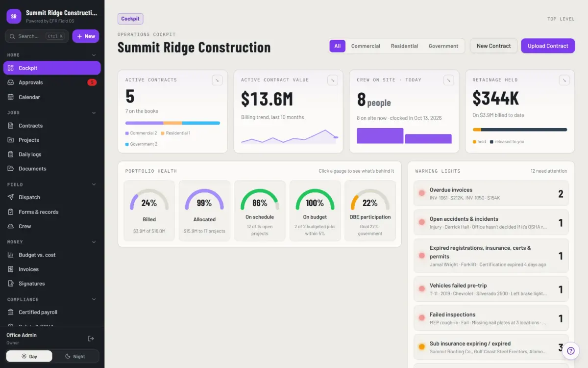Image resolution: width=588 pixels, height=368 pixels.
Task: Click '12 need attention' text
Action: (x=549, y=171)
